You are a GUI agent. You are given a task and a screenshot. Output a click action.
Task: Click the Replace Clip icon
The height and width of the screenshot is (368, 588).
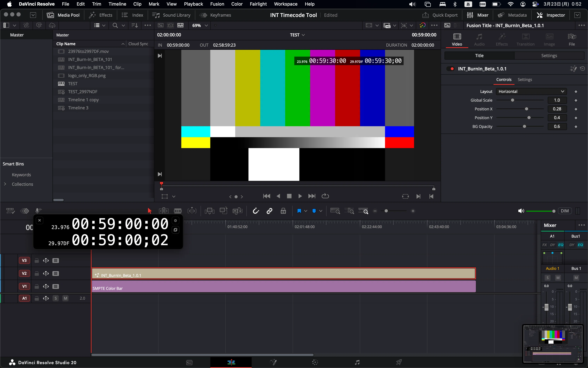pos(237,211)
